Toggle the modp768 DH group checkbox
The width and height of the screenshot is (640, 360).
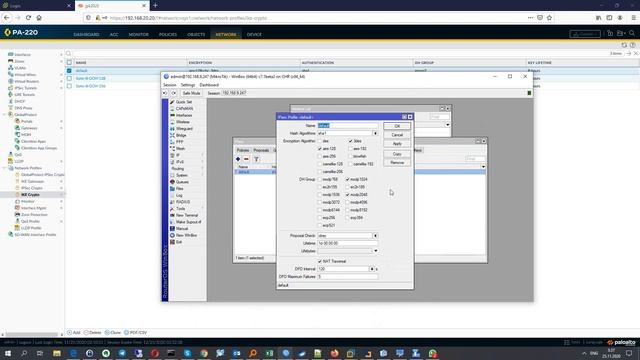coord(320,179)
